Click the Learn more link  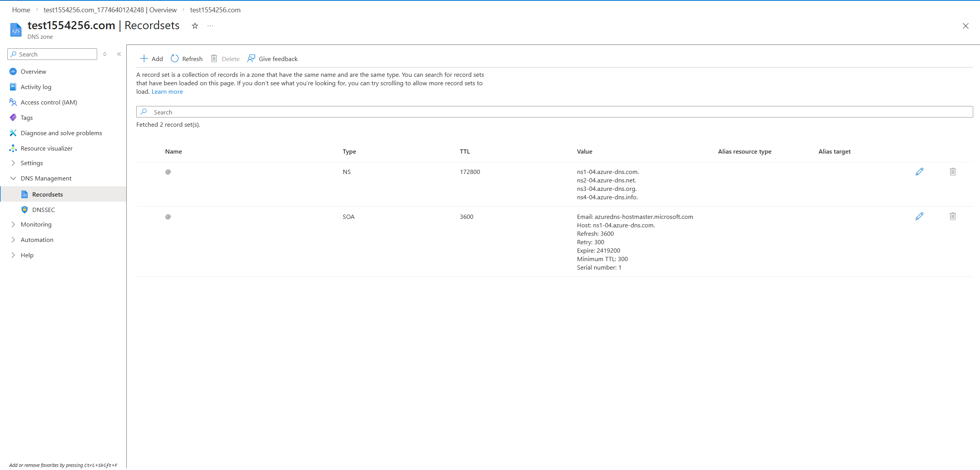[167, 91]
